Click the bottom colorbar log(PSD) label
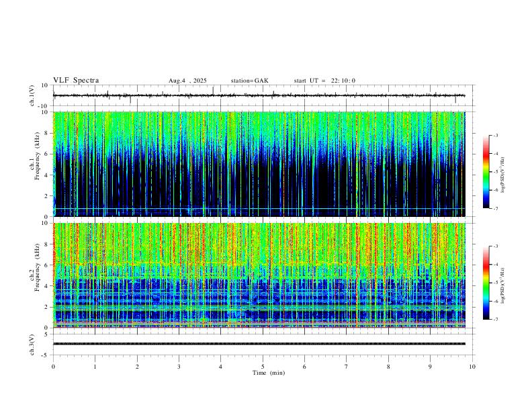Image resolution: width=532 pixels, height=411 pixels. [502, 285]
